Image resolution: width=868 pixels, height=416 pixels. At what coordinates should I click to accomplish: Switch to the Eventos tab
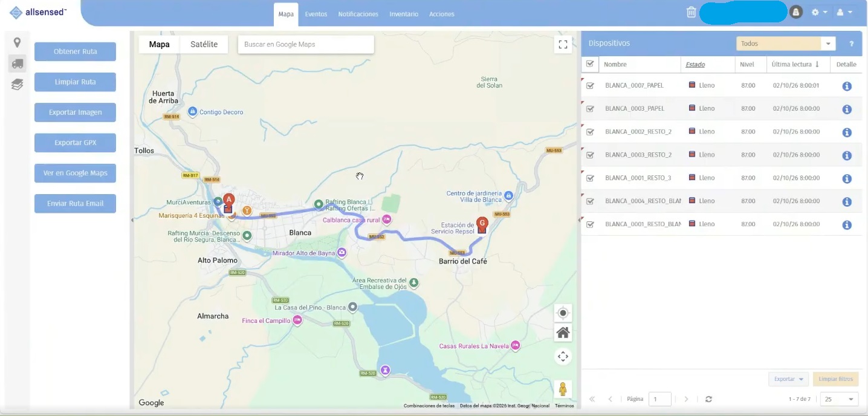point(316,14)
